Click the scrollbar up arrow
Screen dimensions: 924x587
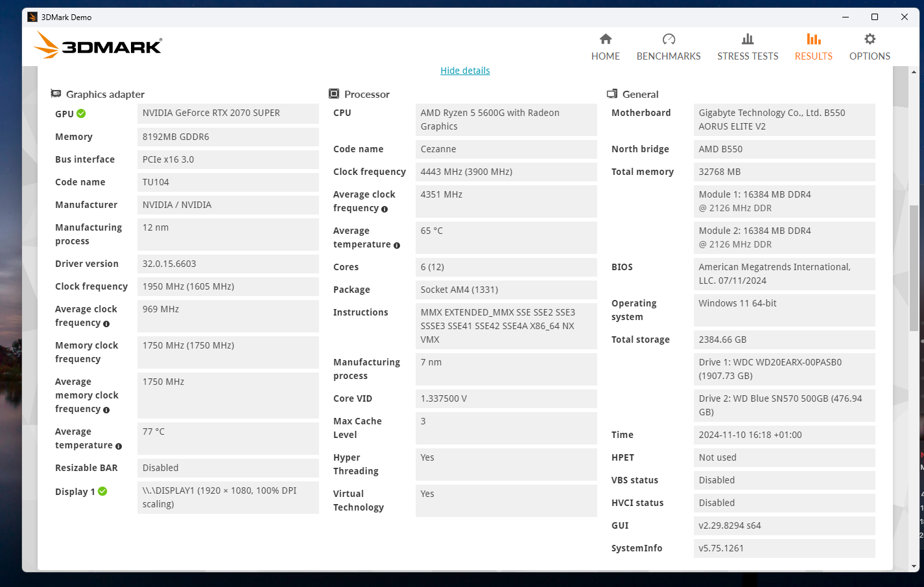pyautogui.click(x=914, y=71)
